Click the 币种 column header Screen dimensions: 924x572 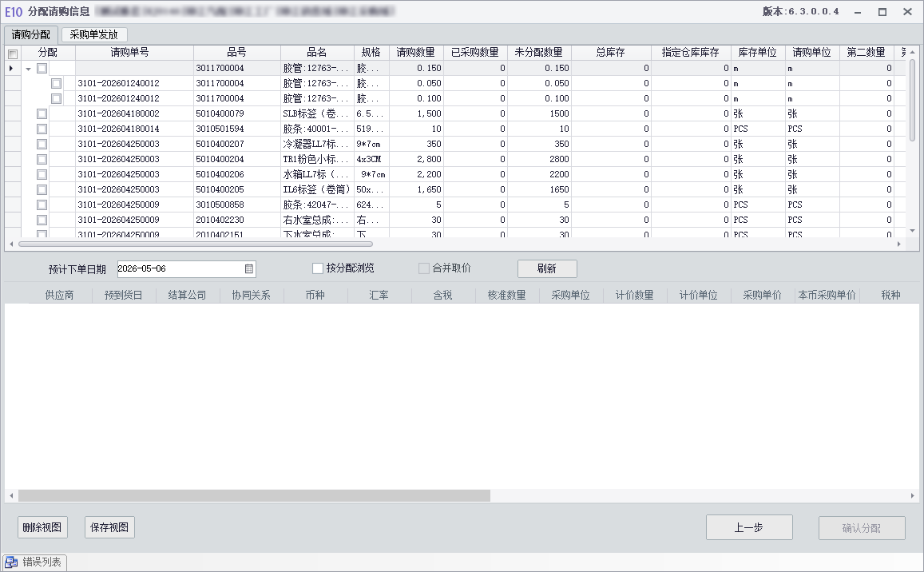[x=315, y=295]
